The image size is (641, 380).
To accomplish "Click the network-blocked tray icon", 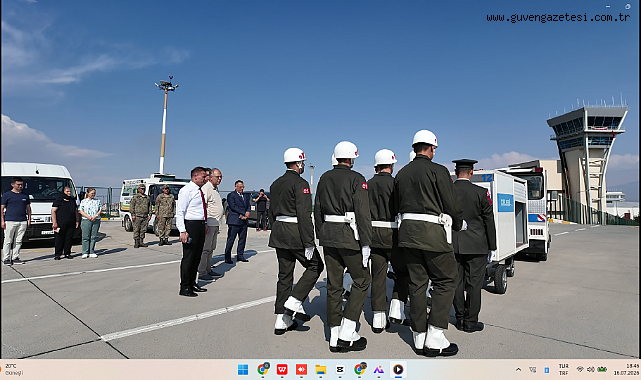I will 532,369.
